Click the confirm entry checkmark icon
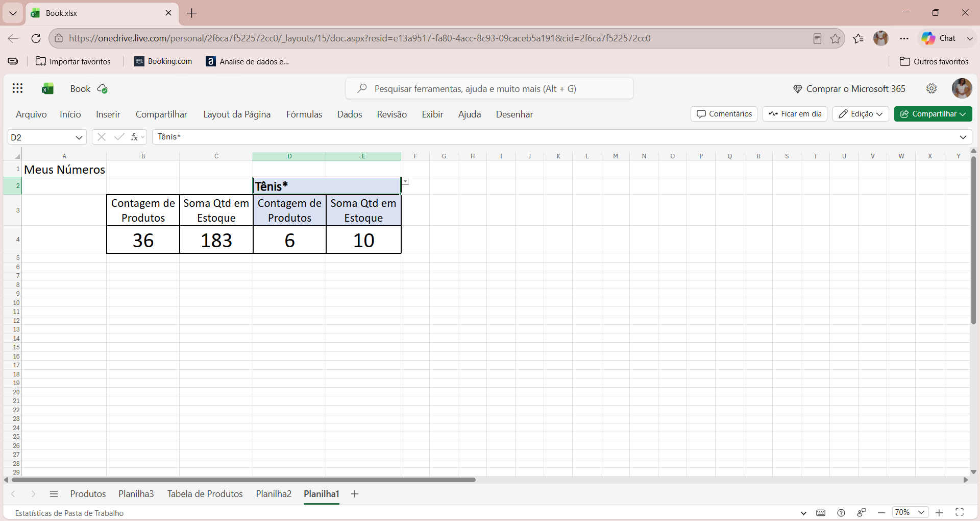Screen dimensions: 980x521 pyautogui.click(x=119, y=137)
